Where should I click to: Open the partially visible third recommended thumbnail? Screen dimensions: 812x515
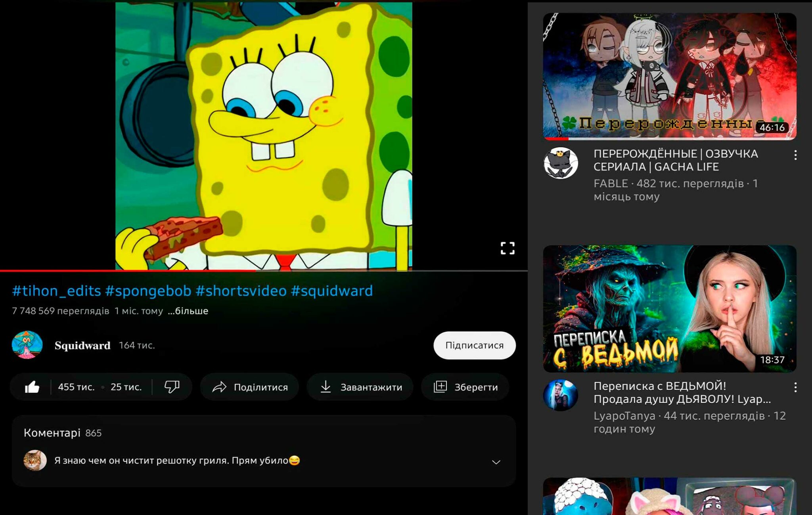(670, 496)
